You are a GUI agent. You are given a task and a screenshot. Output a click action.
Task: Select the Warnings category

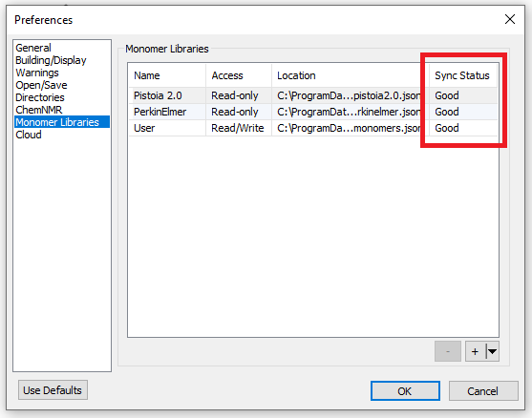pyautogui.click(x=37, y=73)
